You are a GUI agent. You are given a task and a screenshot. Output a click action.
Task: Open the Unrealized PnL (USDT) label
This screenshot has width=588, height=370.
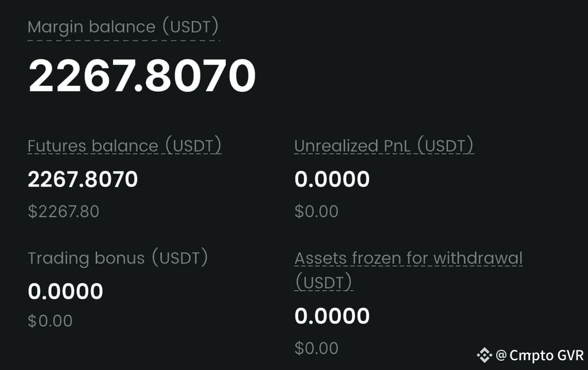click(384, 145)
